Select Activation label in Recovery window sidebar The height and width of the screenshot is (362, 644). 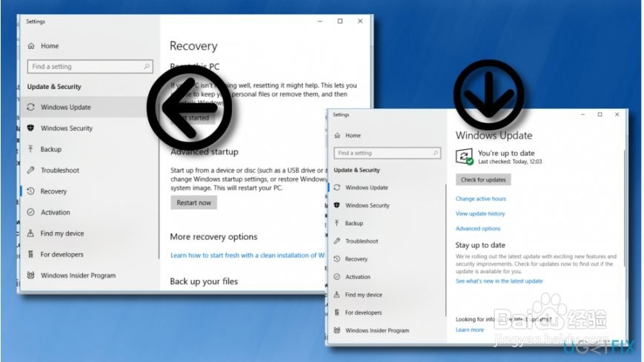coord(56,212)
